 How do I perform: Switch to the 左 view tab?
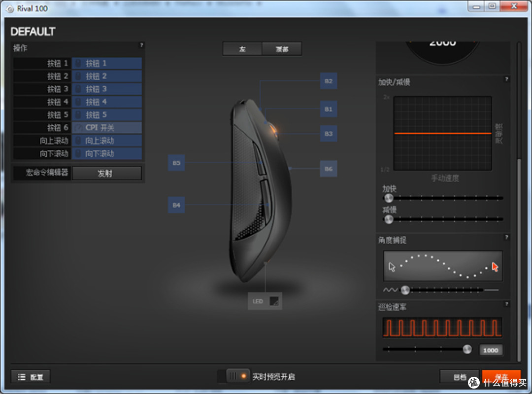(242, 49)
